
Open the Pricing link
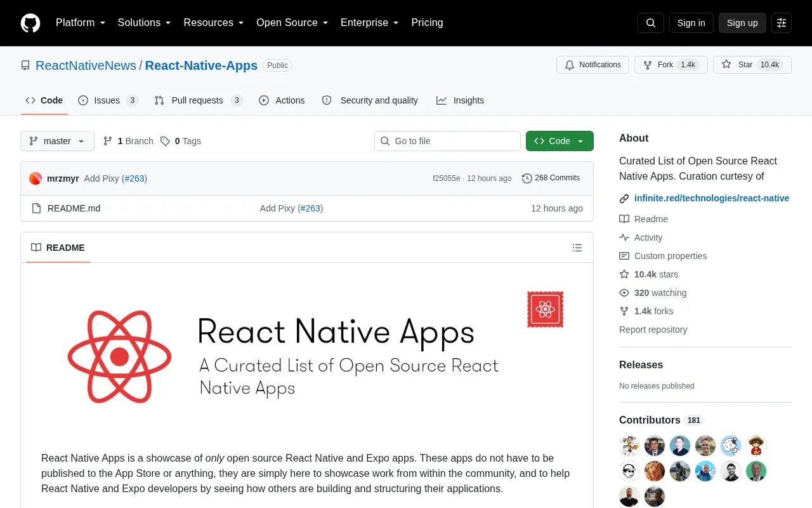(x=427, y=23)
